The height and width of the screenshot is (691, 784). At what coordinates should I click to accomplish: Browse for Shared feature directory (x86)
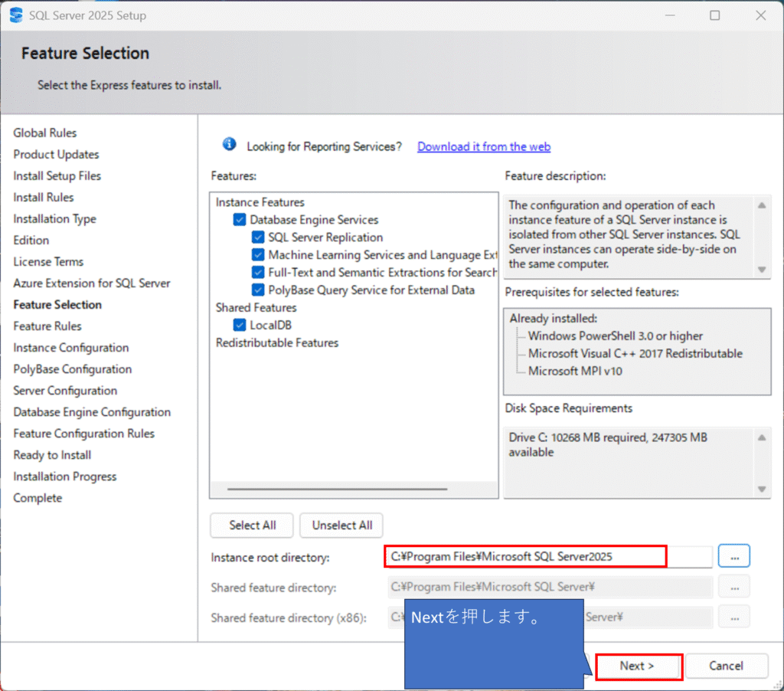(x=734, y=617)
